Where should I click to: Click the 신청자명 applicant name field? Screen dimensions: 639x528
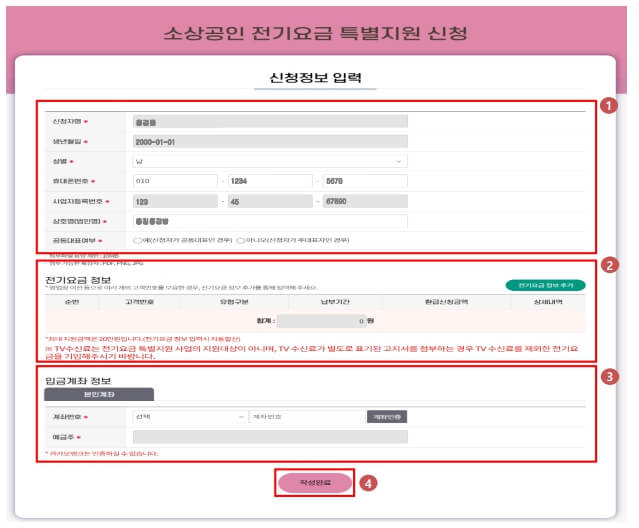270,122
